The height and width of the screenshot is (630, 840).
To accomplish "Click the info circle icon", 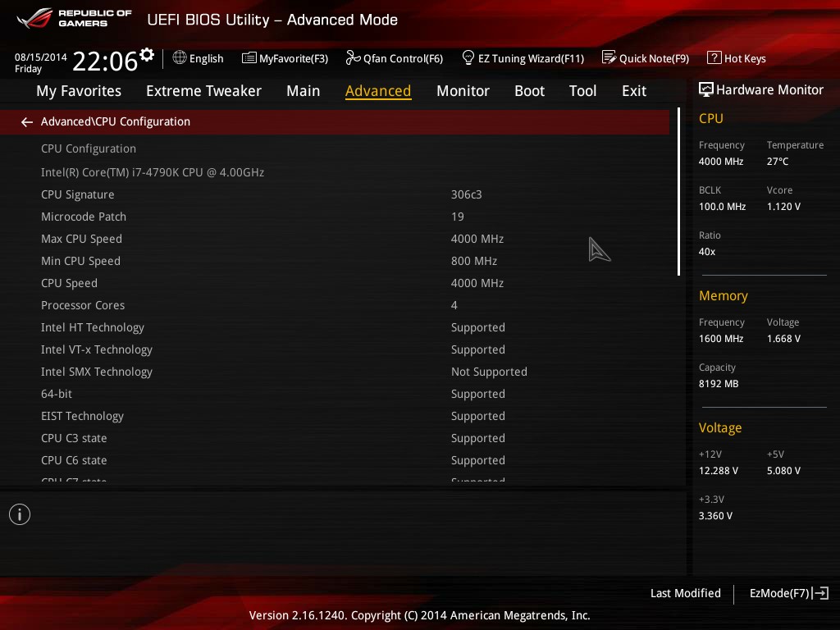I will (x=20, y=514).
